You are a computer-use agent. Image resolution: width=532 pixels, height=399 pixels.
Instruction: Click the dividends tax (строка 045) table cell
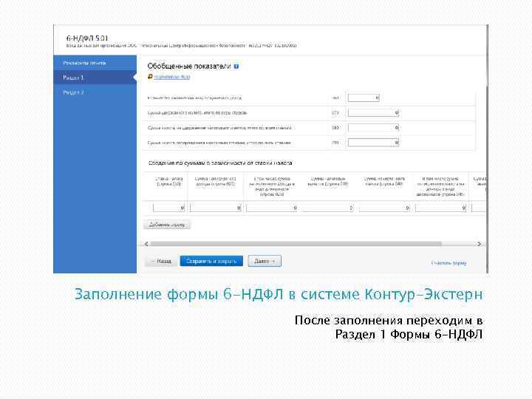tap(440, 208)
